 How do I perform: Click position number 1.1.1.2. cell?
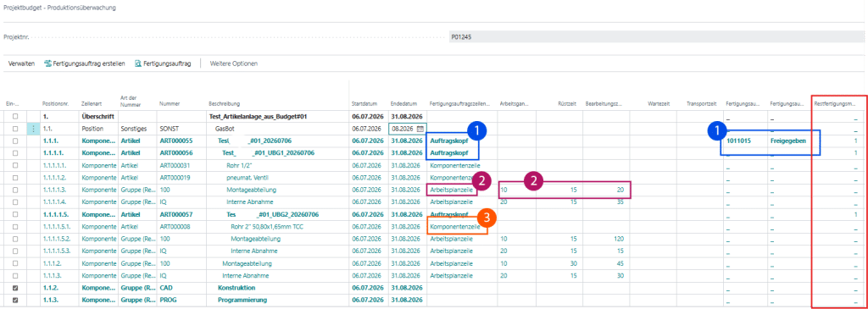click(x=52, y=263)
